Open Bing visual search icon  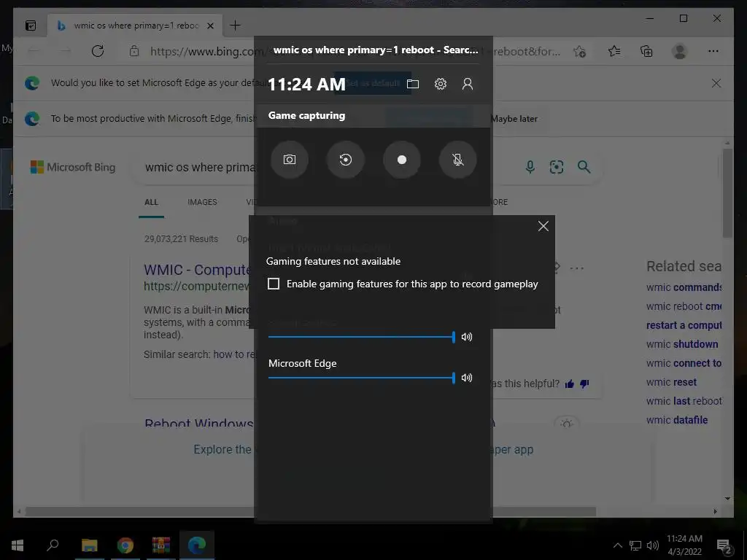pyautogui.click(x=557, y=167)
